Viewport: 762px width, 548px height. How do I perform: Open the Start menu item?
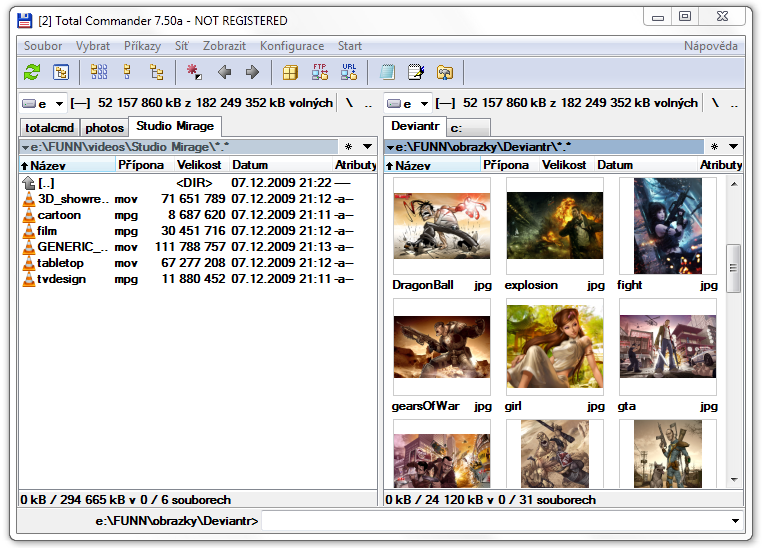(x=350, y=46)
